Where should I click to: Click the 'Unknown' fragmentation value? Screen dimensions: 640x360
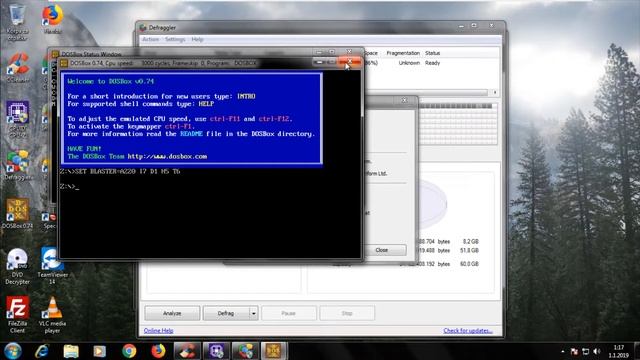[409, 63]
